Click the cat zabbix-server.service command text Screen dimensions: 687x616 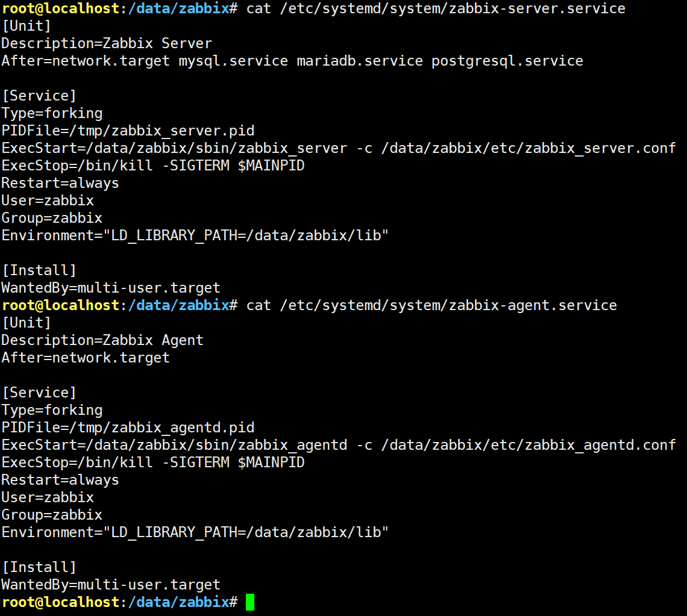point(436,9)
